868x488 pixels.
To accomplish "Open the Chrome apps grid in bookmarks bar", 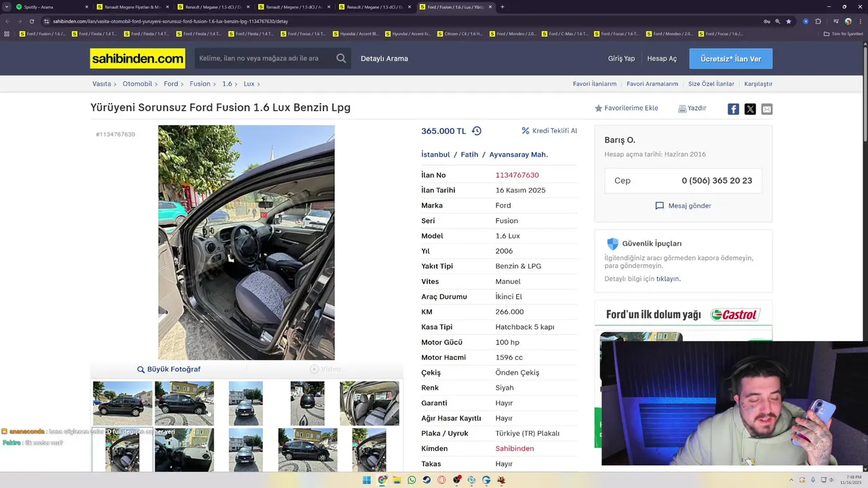I will [x=7, y=33].
